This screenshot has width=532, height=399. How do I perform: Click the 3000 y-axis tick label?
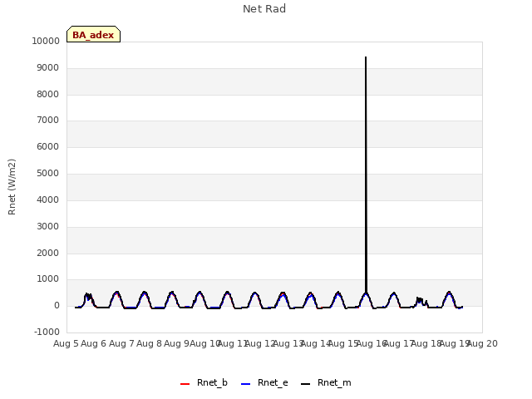tap(47, 226)
